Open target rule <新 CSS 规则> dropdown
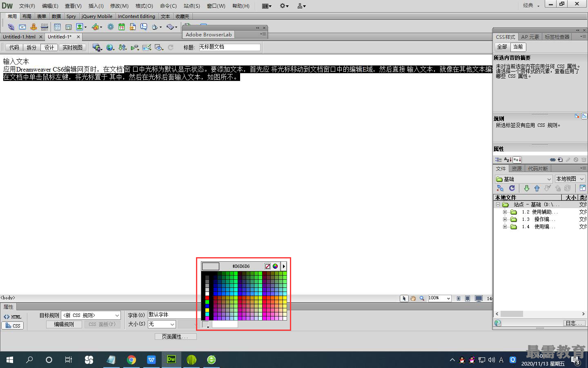Screen dimensions: 588x368 91,315
